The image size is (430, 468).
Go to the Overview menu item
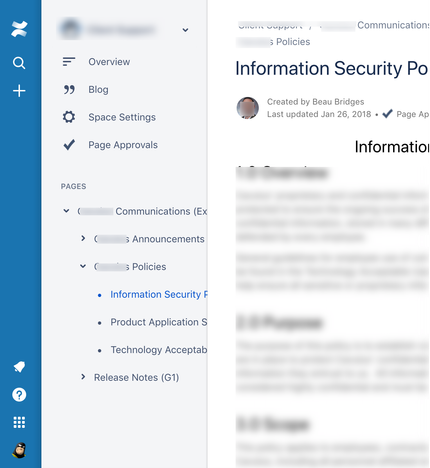[x=109, y=62]
